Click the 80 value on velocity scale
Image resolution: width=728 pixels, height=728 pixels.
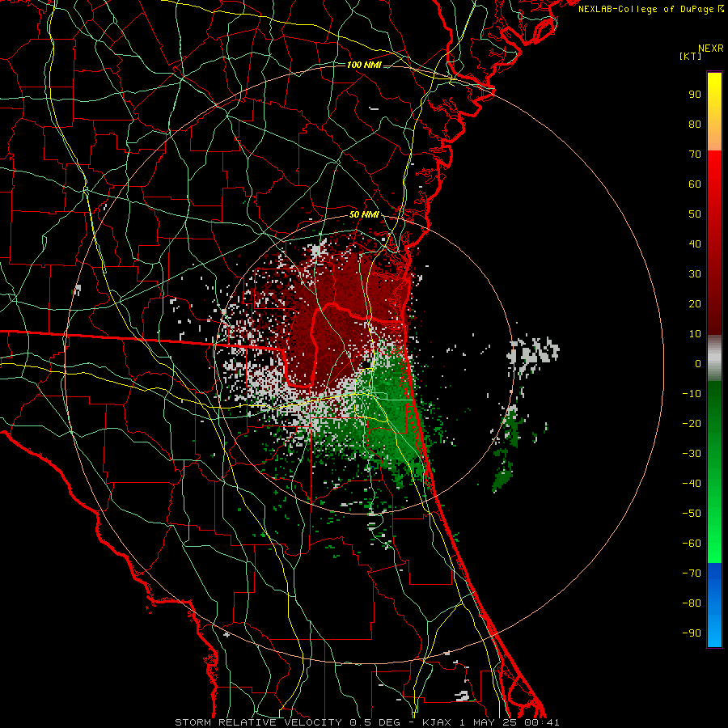pyautogui.click(x=695, y=125)
